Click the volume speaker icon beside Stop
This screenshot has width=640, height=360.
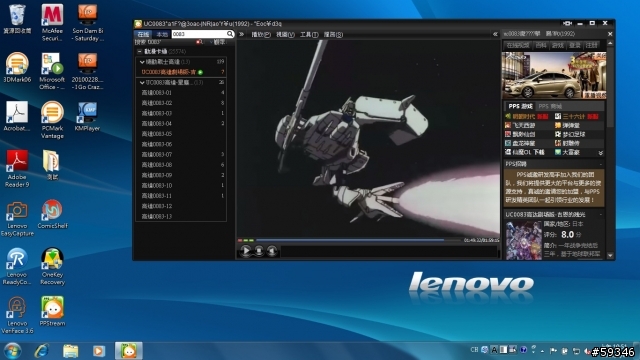272,251
